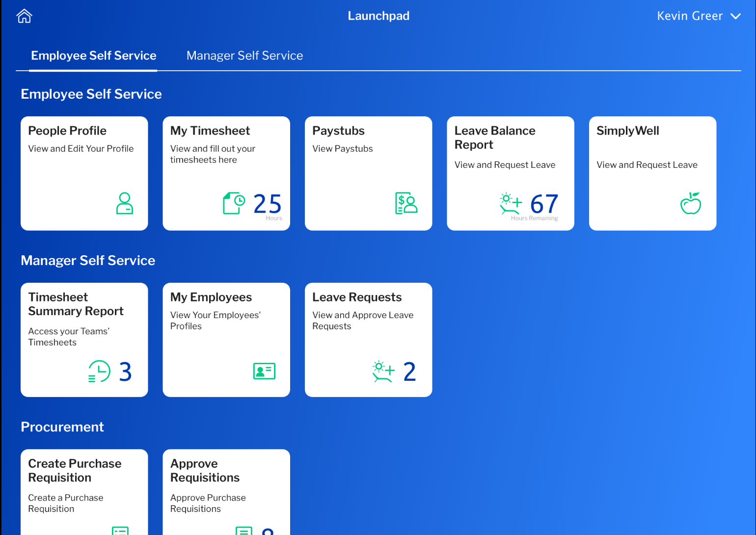Click the Manager Self Service section heading

coord(88,261)
